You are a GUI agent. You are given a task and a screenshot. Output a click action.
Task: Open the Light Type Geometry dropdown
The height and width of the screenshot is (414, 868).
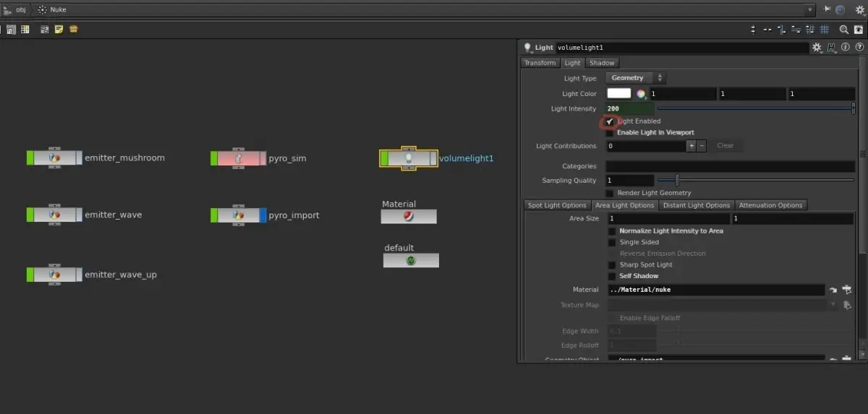click(635, 78)
